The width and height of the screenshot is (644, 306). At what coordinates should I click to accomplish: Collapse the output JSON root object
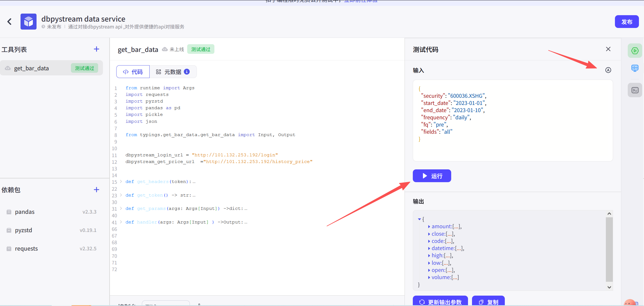click(419, 219)
